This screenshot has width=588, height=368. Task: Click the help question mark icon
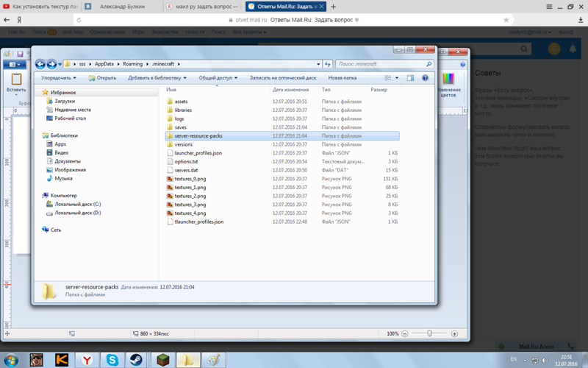425,77
